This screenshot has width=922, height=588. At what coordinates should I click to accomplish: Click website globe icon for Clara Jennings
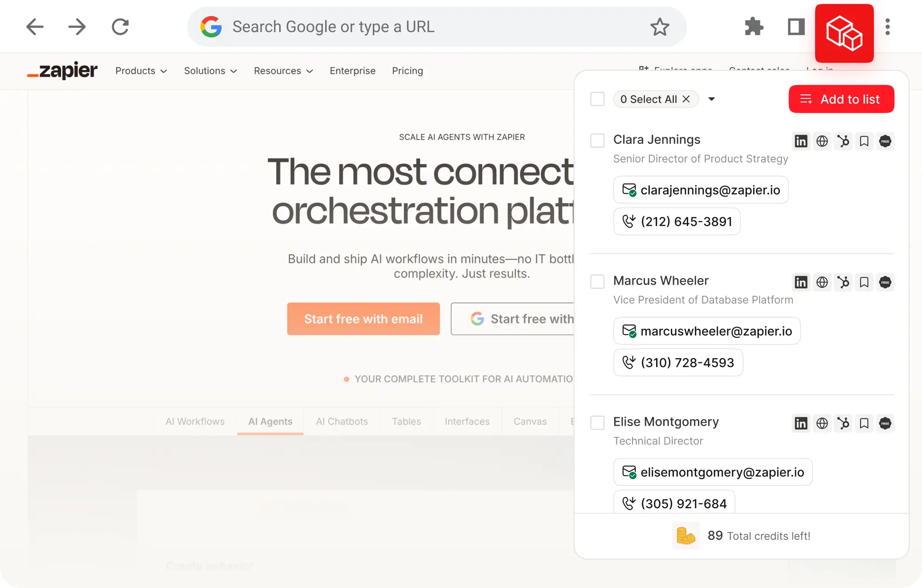(x=822, y=141)
